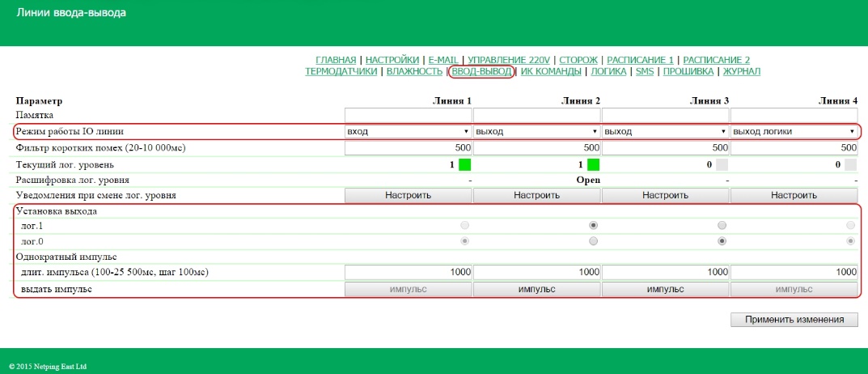Go to the ГЛАВНАЯ page
Viewport: 868px width, 374px height.
(336, 60)
